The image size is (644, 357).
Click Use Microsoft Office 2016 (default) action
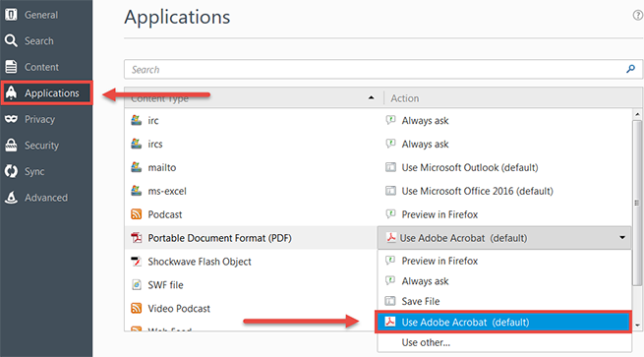coord(477,191)
